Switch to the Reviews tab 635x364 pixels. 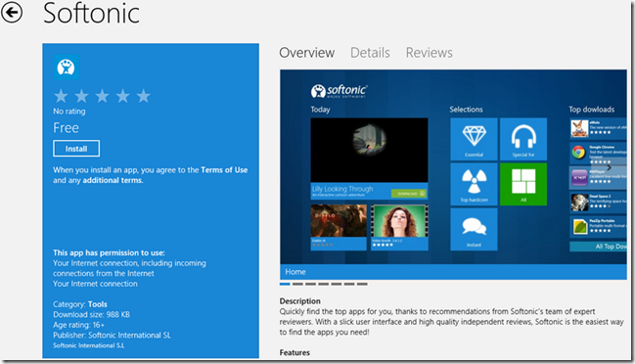click(430, 53)
